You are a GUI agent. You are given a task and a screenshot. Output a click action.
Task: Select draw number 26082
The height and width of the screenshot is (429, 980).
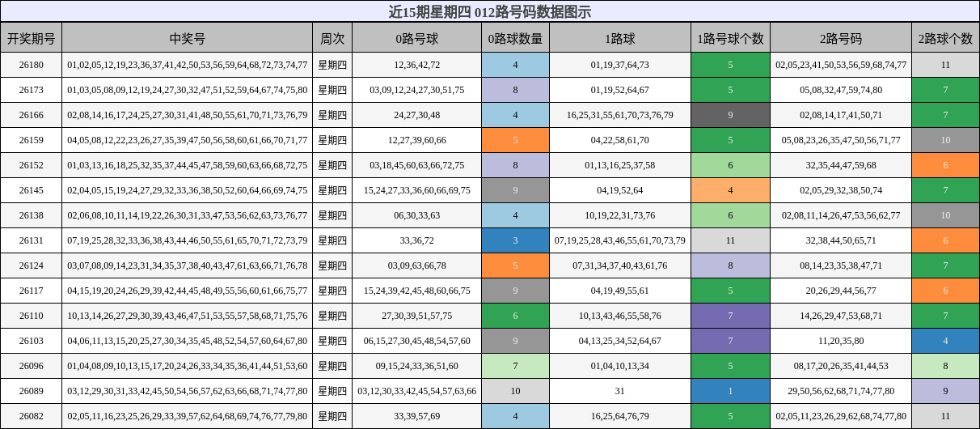(32, 416)
